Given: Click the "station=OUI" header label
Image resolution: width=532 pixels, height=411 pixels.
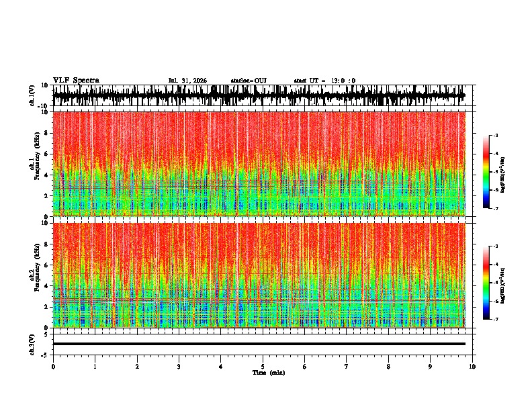Looking at the screenshot, I should click(249, 81).
